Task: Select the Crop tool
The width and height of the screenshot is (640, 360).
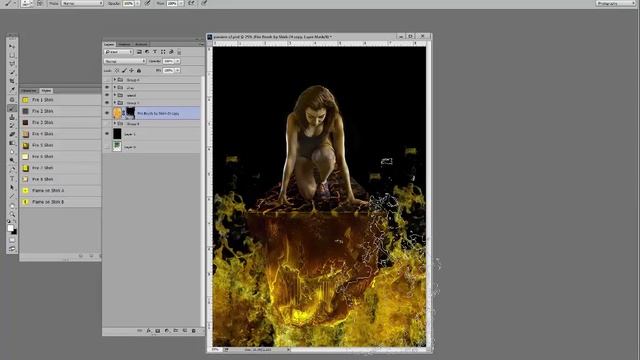Action: pyautogui.click(x=12, y=80)
